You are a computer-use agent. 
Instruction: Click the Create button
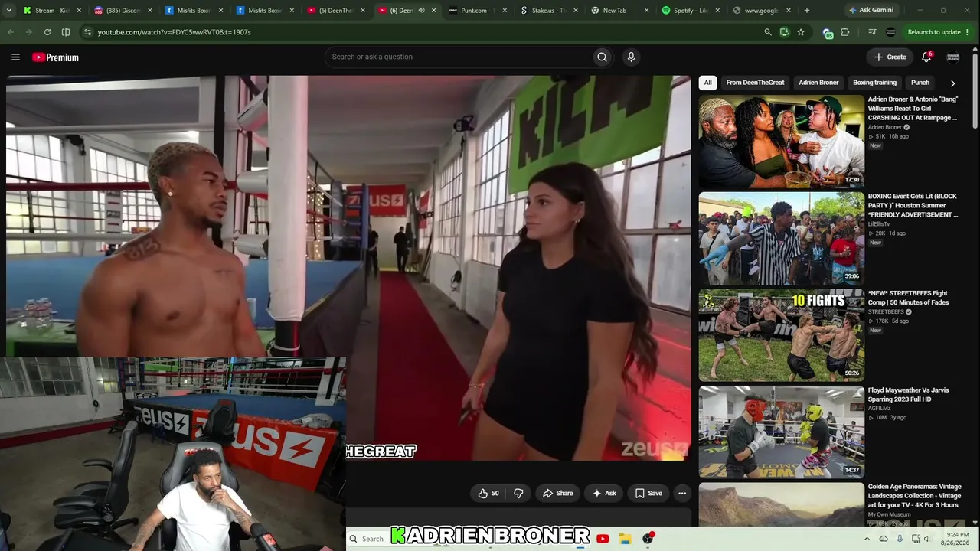(x=890, y=57)
